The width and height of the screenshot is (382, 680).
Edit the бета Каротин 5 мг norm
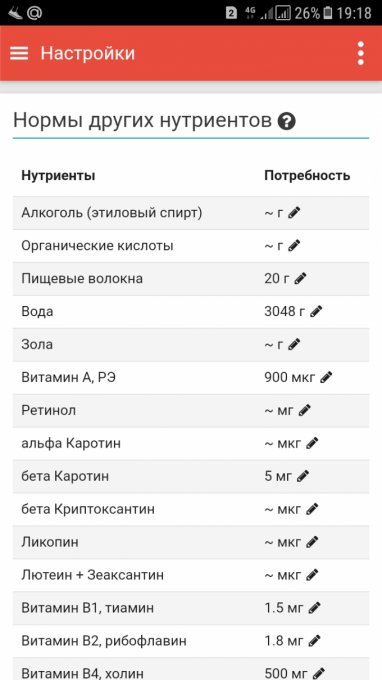(x=303, y=476)
